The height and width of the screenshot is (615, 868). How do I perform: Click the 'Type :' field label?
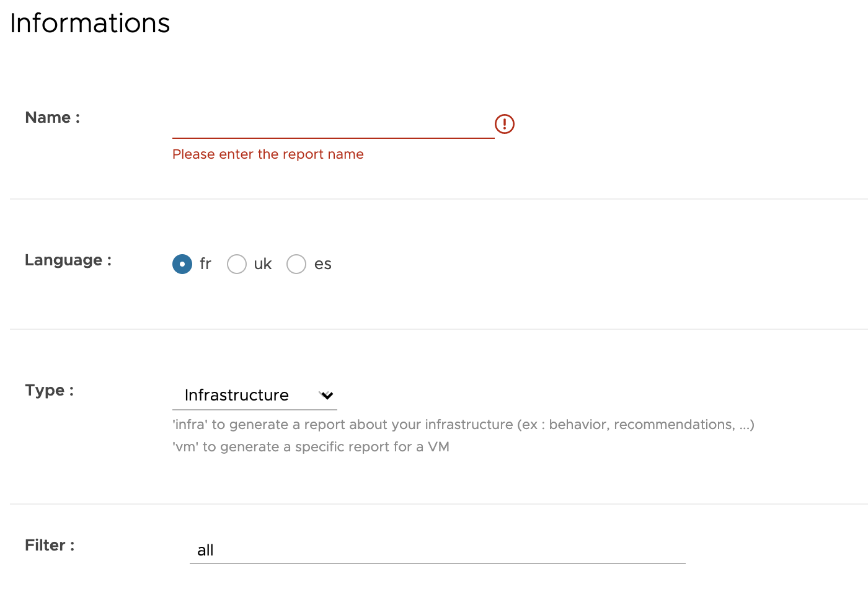tap(50, 391)
